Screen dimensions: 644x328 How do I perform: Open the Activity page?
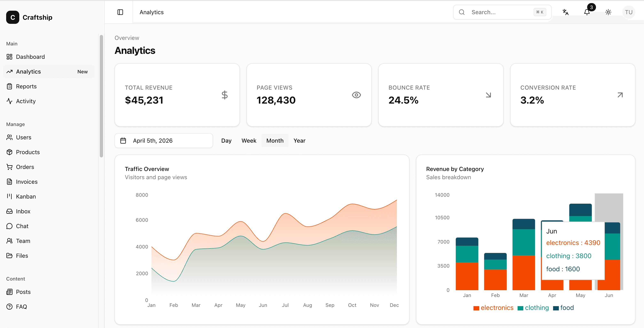(x=25, y=101)
